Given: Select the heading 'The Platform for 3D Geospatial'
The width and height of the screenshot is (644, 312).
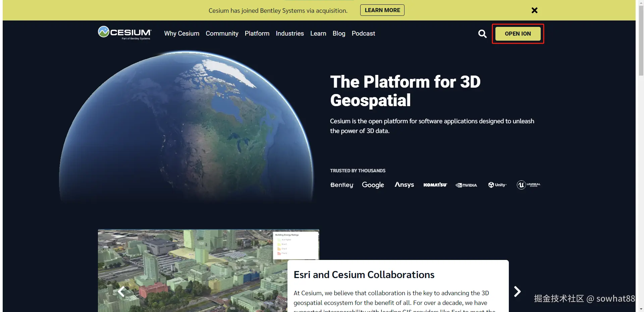Looking at the screenshot, I should click(x=405, y=91).
